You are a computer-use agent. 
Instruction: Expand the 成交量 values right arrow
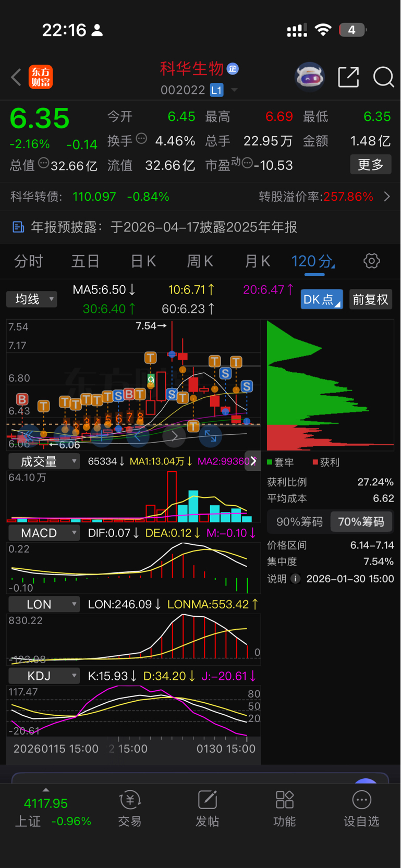[253, 461]
